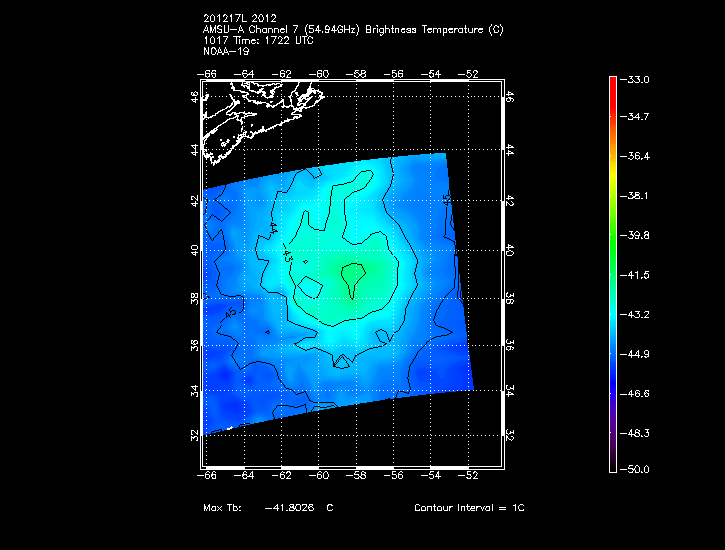This screenshot has height=550, width=725.
Task: Select the AMSU-A Channel 7 Brightness Temperature title
Action: pyautogui.click(x=353, y=30)
